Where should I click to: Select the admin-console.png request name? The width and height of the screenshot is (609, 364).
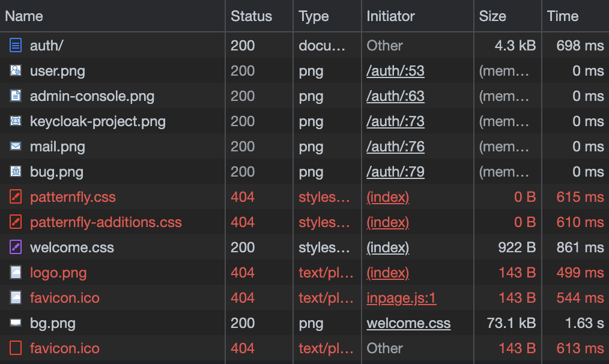click(x=92, y=96)
